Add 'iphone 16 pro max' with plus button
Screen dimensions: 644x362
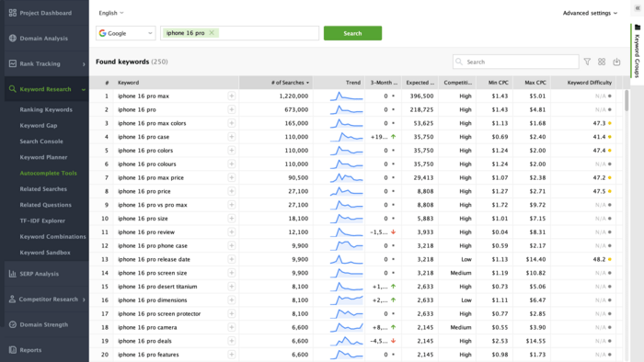click(232, 96)
